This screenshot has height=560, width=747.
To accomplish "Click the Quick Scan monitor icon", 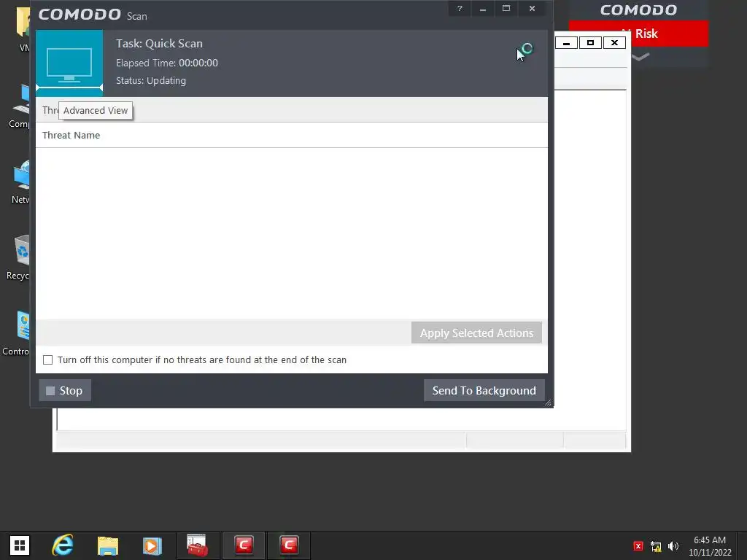I will click(69, 63).
